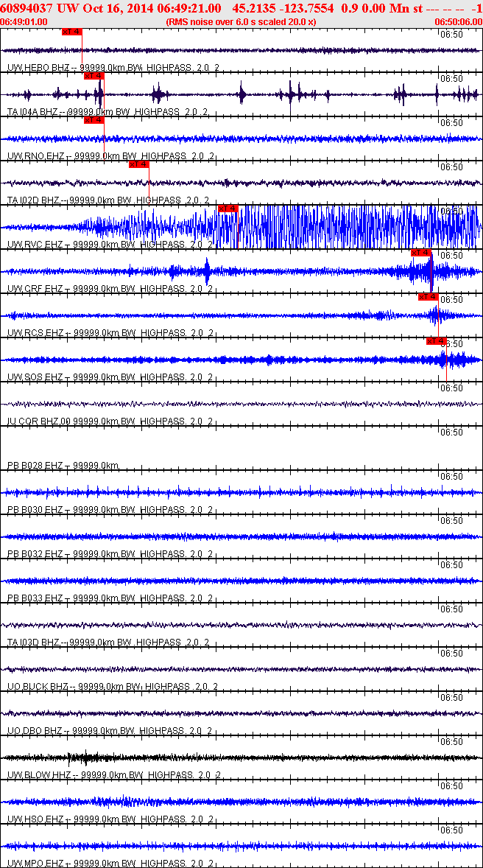The width and height of the screenshot is (483, 868).
Task: Click the TA I03D BHZ station label
Action: [x=108, y=643]
